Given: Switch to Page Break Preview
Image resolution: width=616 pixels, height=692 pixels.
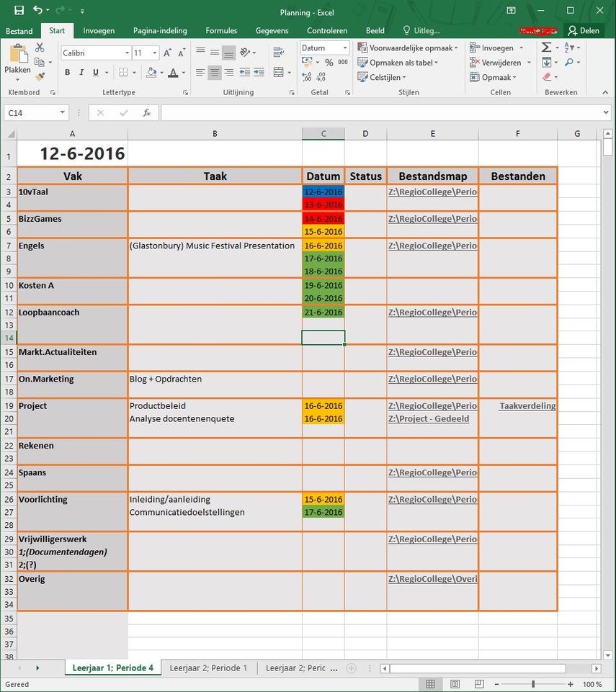Looking at the screenshot, I should pos(479,684).
